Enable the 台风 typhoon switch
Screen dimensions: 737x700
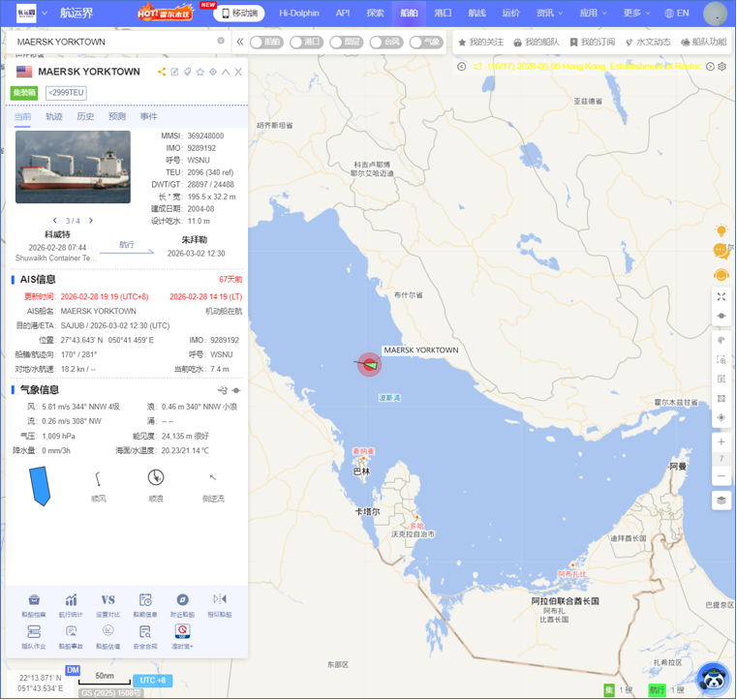click(x=386, y=43)
